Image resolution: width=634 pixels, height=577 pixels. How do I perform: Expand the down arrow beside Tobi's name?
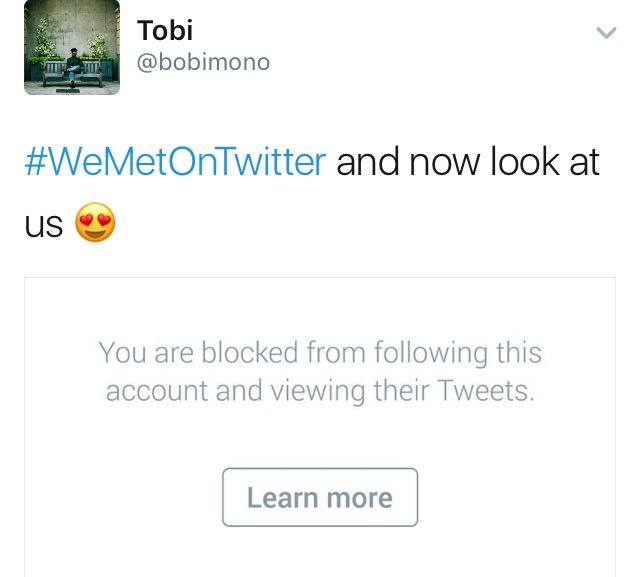605,33
